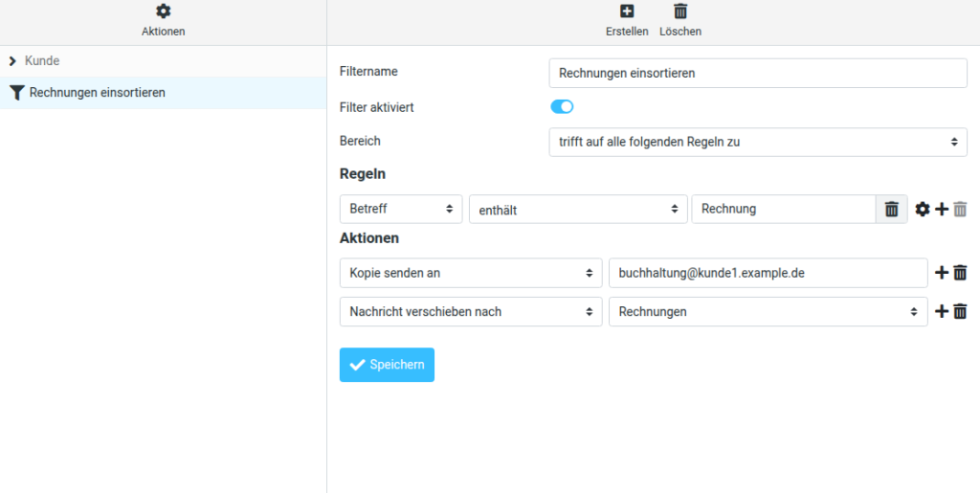This screenshot has width=980, height=493.
Task: Click the funnel icon beside Rechnungen einsortieren
Action: [x=17, y=93]
